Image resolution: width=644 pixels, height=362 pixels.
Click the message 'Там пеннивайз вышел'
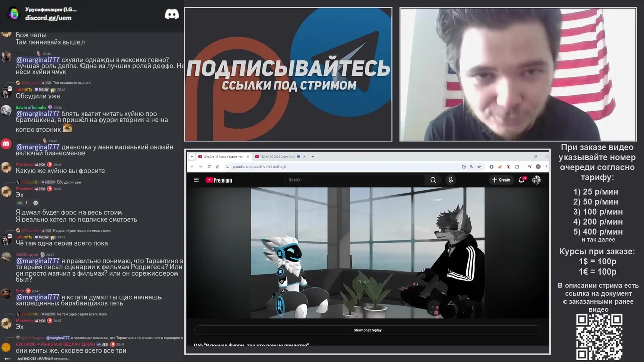(x=50, y=42)
